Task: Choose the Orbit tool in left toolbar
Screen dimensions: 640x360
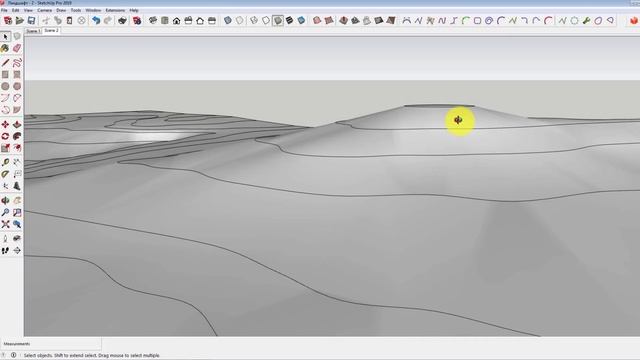Action: (x=5, y=201)
